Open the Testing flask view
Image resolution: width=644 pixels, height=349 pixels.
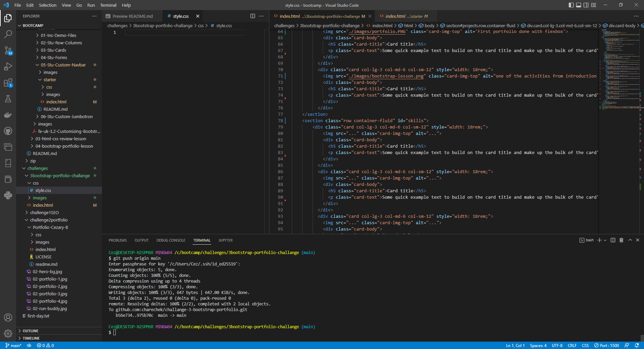click(8, 99)
